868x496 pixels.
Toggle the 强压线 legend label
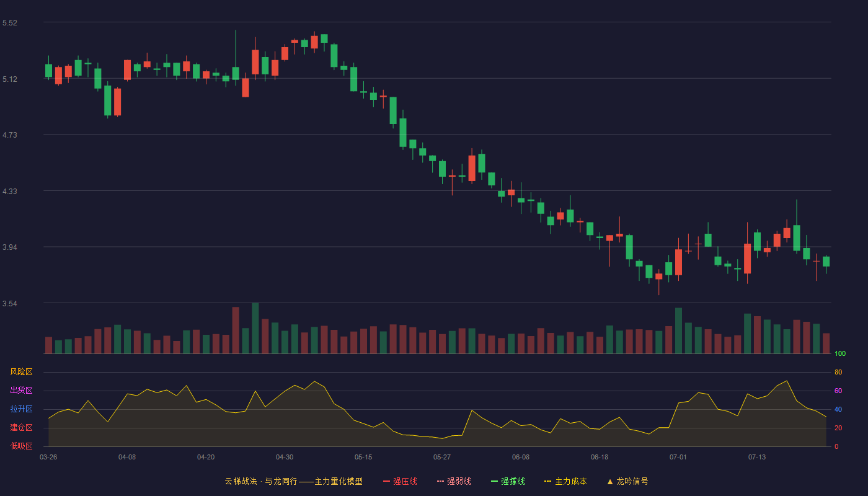click(405, 481)
